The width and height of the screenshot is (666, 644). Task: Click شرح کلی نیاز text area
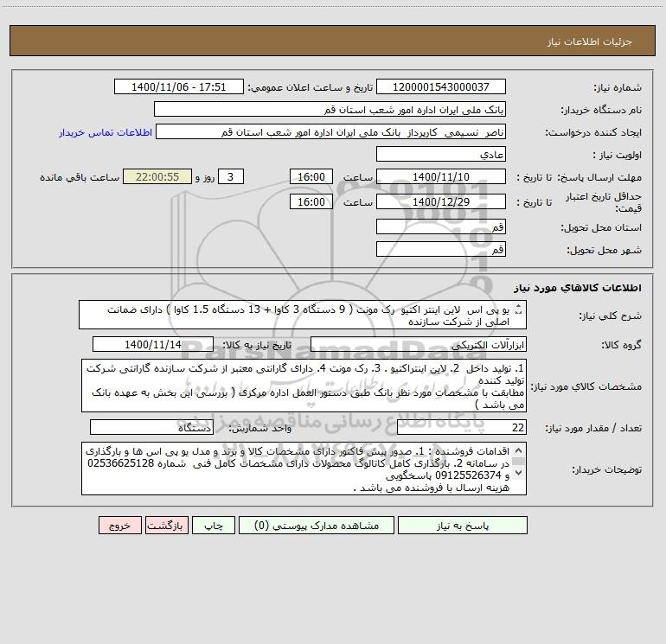coord(303,315)
